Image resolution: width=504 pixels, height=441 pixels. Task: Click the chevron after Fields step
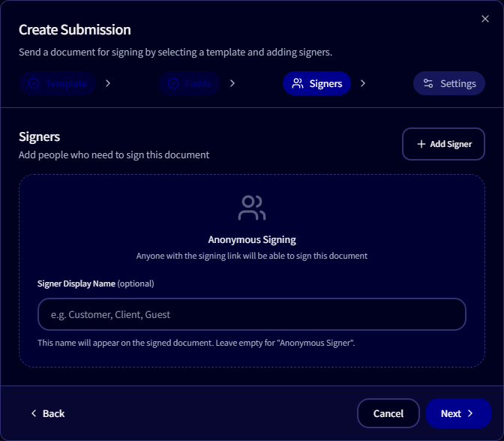[x=232, y=83]
